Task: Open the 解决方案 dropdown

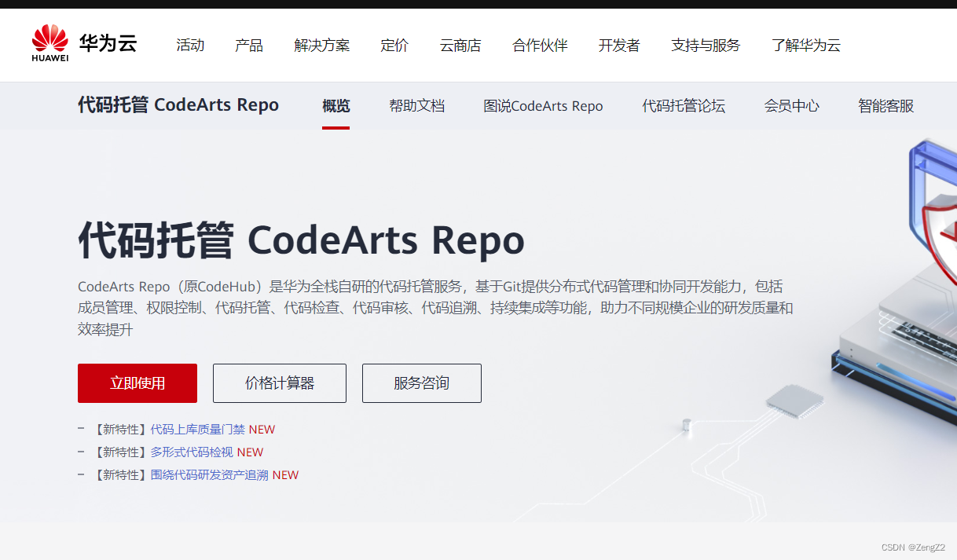Action: [321, 45]
